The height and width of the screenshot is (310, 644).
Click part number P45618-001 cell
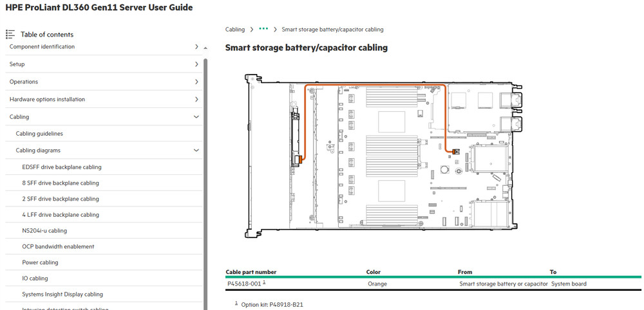244,284
